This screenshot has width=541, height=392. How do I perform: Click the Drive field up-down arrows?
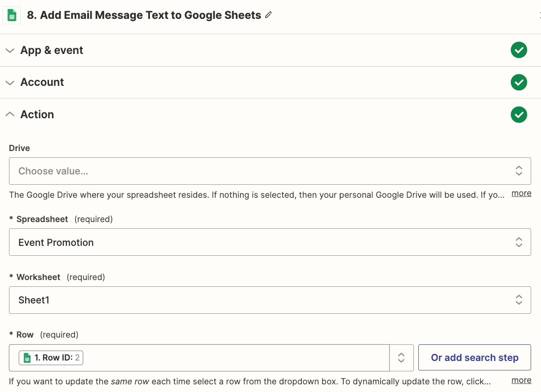point(519,171)
